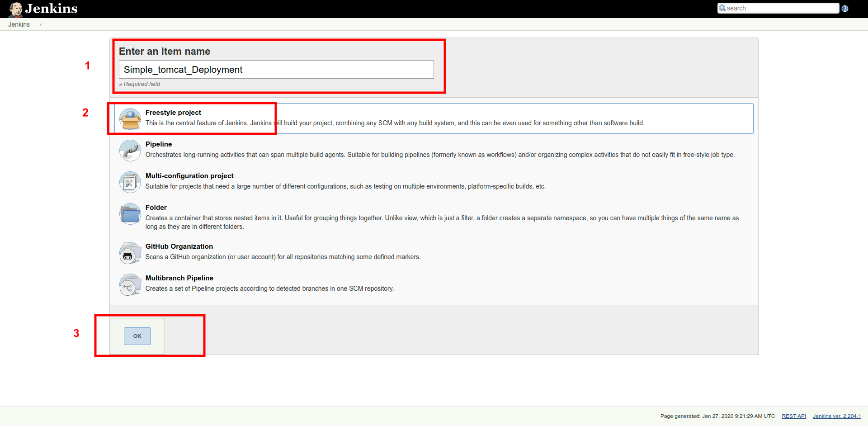Select the Multi-configuration project icon
The width and height of the screenshot is (868, 426).
(x=130, y=182)
